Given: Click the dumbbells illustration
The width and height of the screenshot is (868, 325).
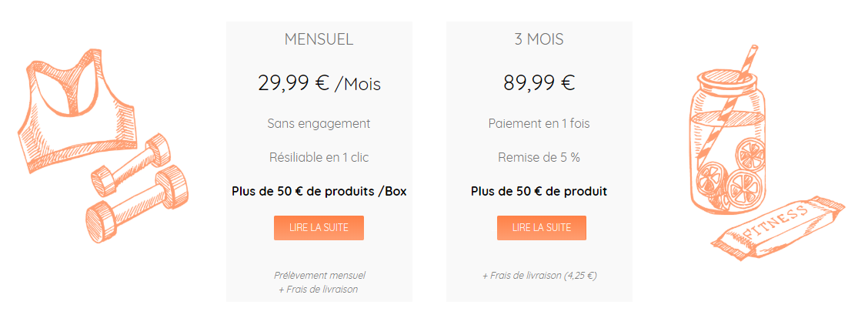Looking at the screenshot, I should (137, 188).
